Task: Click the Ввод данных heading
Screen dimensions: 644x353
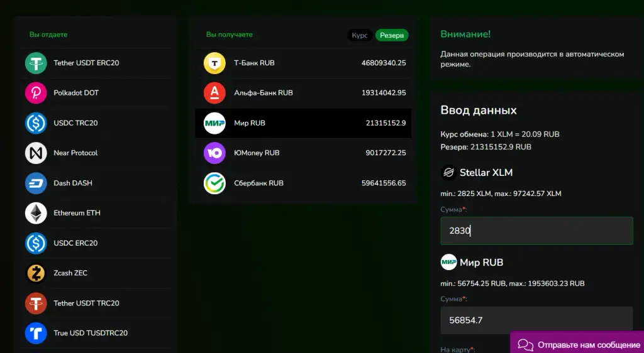Action: click(479, 111)
